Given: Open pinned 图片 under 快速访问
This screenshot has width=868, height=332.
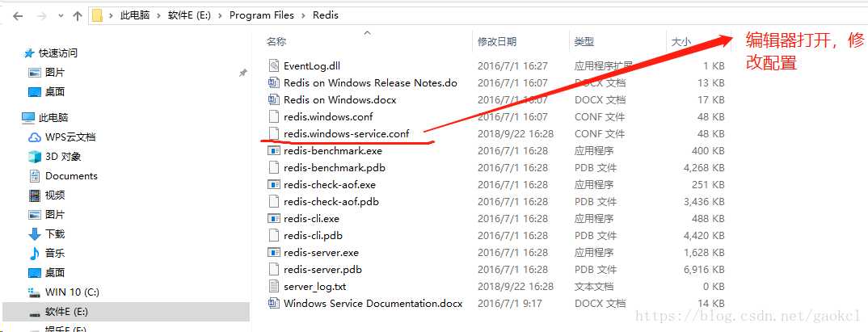Looking at the screenshot, I should [55, 73].
